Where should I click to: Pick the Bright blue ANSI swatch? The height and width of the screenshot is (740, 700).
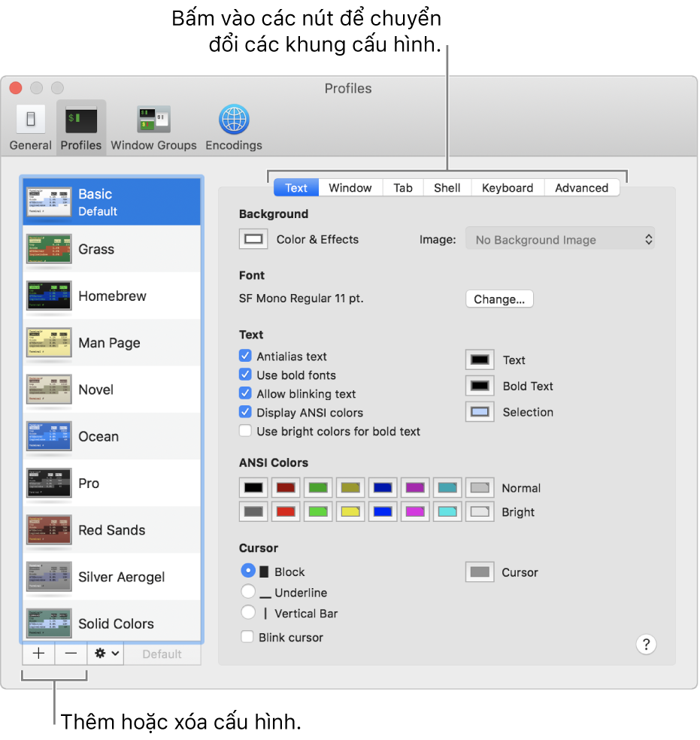point(383,511)
